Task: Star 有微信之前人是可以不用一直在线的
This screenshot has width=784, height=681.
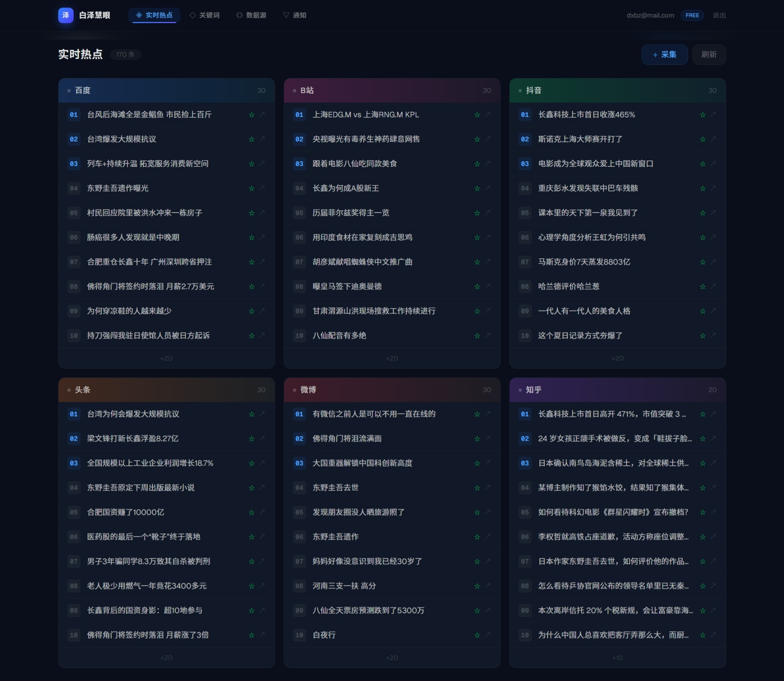Action: tap(477, 414)
